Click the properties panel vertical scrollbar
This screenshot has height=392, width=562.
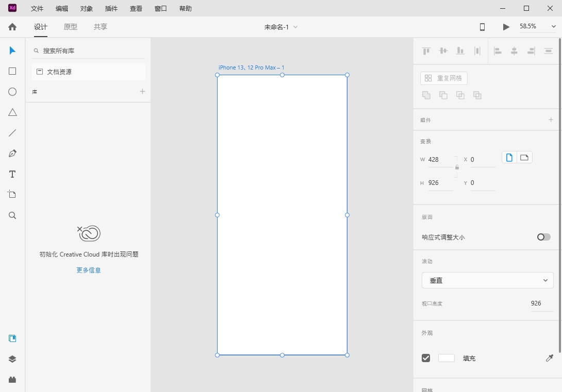pyautogui.click(x=560, y=195)
